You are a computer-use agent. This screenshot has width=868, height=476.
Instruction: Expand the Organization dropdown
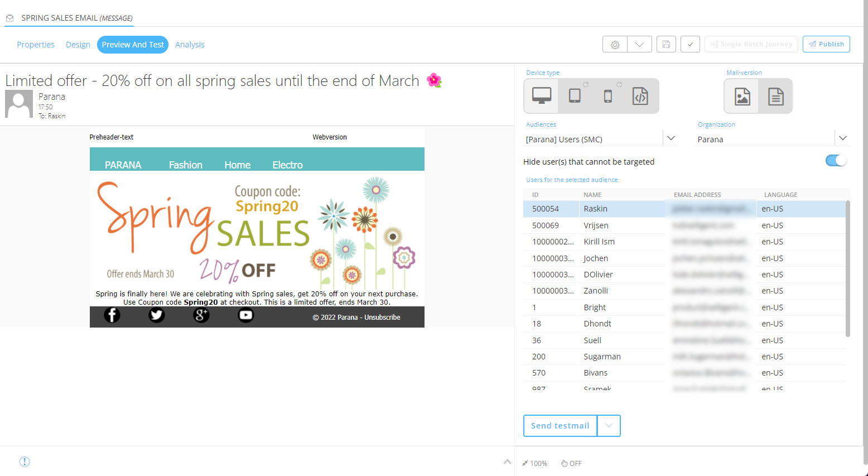(x=842, y=138)
